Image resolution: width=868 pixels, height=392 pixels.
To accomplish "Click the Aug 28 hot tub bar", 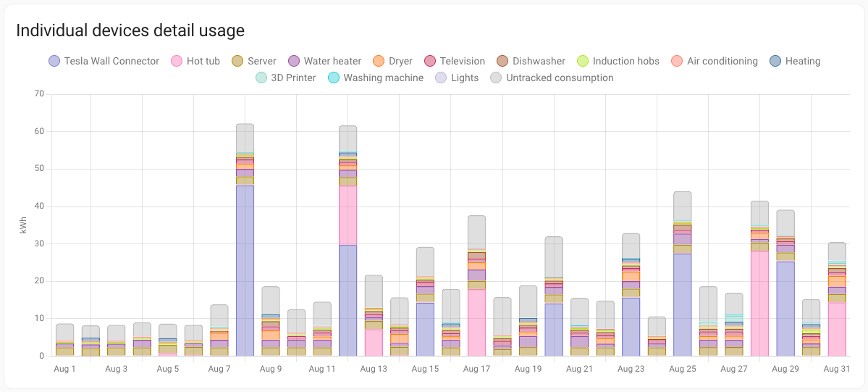I will (759, 304).
